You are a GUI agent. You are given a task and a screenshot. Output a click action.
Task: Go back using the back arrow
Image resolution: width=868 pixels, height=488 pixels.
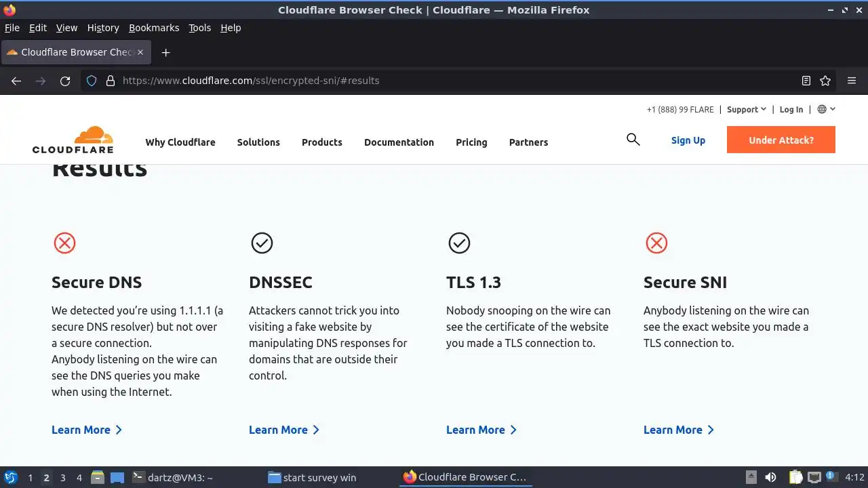coord(16,81)
